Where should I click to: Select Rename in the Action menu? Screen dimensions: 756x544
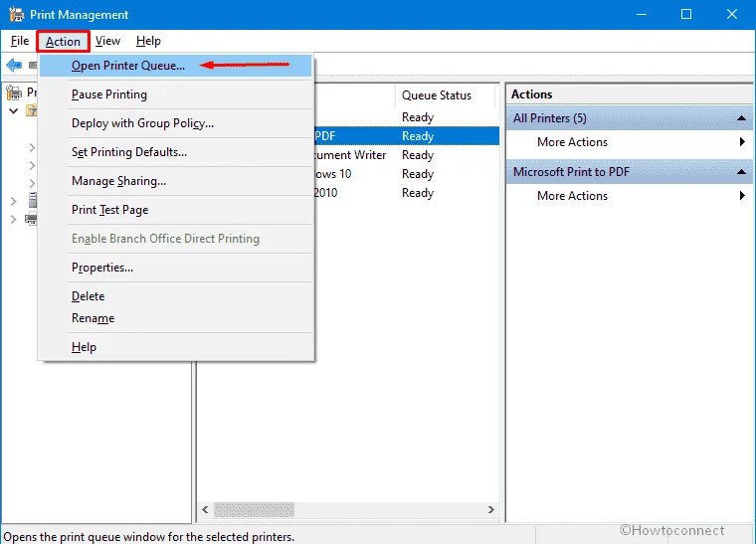tap(176, 318)
